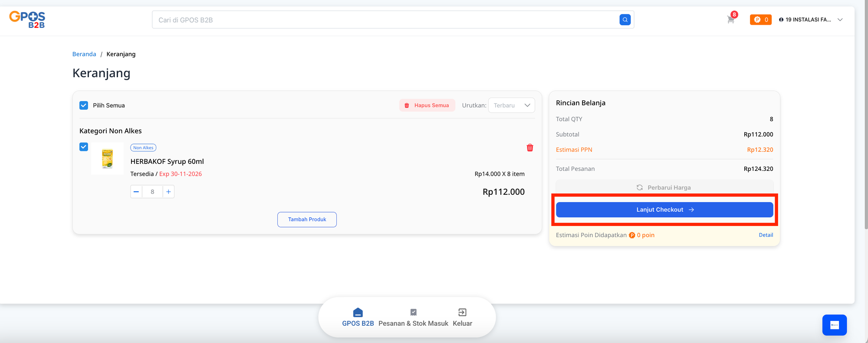The image size is (868, 343).
Task: Select Keluar to log out
Action: tap(462, 317)
